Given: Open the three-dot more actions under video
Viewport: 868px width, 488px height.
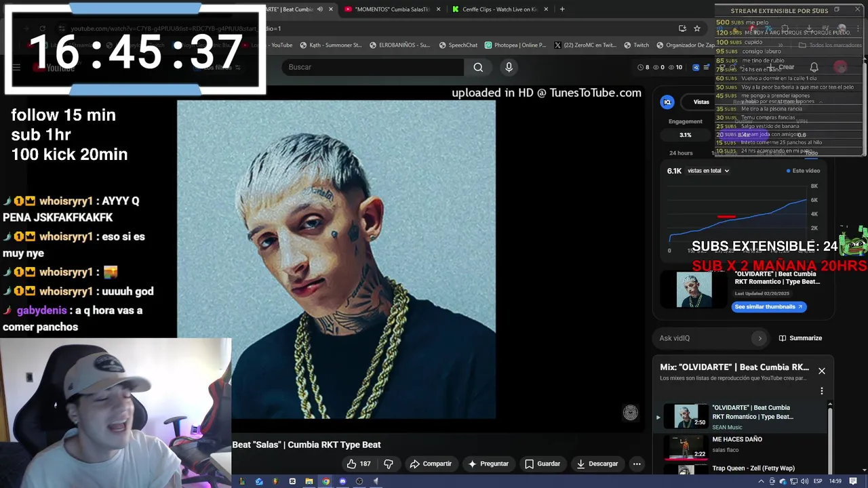Looking at the screenshot, I should [637, 464].
